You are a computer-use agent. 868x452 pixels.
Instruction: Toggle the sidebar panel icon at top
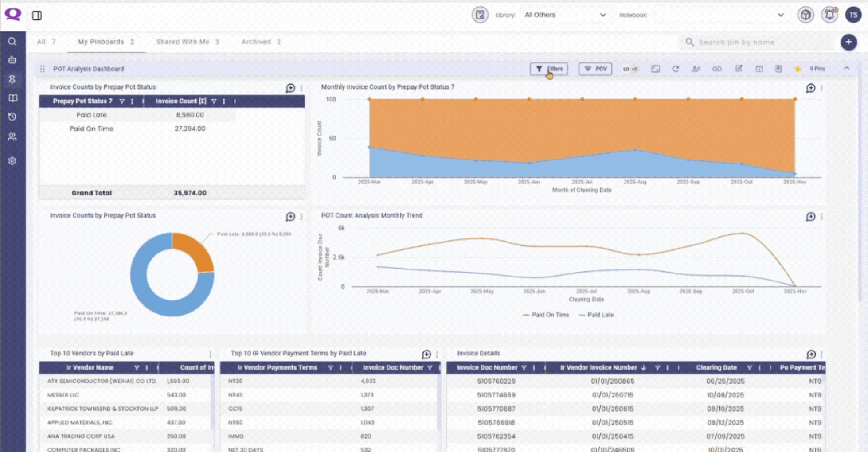coord(37,16)
